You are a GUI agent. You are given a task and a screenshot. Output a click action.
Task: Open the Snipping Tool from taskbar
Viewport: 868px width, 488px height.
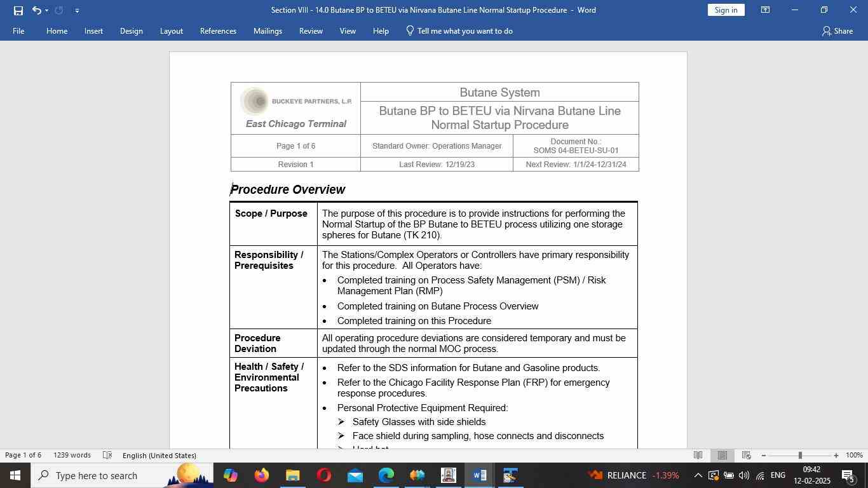510,475
